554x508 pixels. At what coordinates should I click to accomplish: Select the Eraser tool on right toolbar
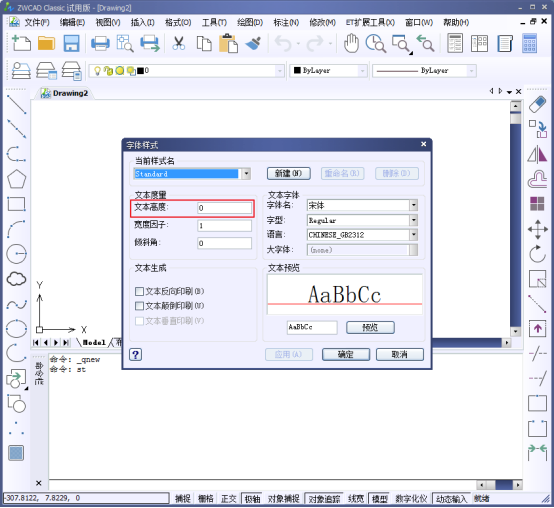point(537,105)
